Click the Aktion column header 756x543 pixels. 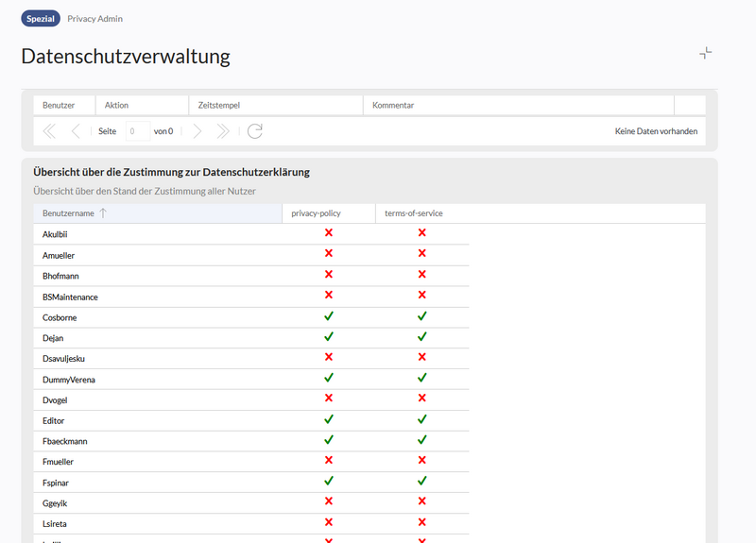tap(116, 105)
